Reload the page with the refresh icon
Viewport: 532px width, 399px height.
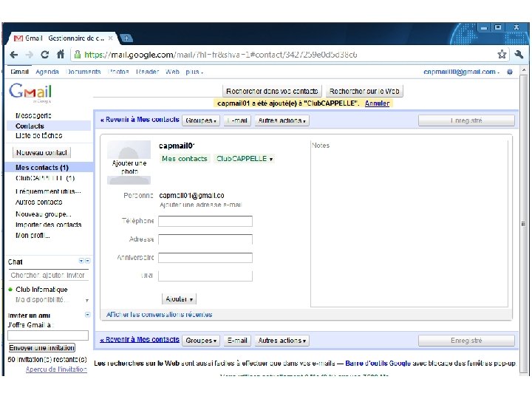[45, 55]
